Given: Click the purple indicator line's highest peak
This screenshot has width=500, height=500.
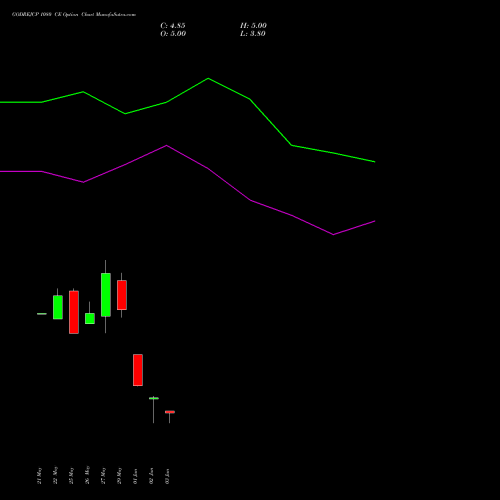Looking at the screenshot, I should pos(167,145).
